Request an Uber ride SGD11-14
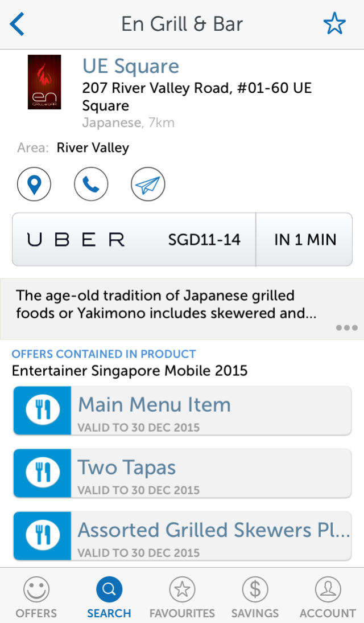364x623 pixels. (134, 240)
